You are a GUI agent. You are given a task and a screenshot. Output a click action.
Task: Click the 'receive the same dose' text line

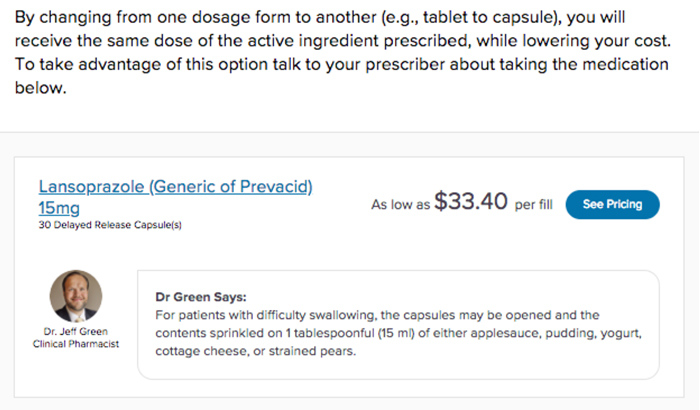343,41
